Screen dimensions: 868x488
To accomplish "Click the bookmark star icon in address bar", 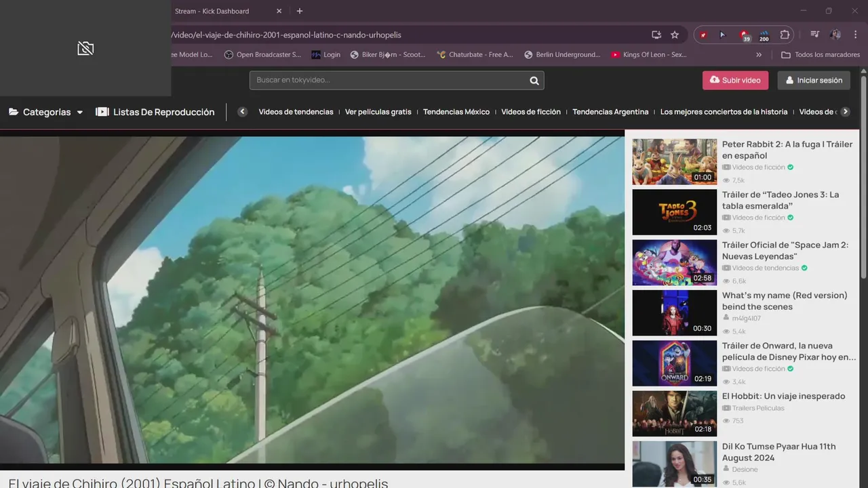I will pyautogui.click(x=675, y=35).
